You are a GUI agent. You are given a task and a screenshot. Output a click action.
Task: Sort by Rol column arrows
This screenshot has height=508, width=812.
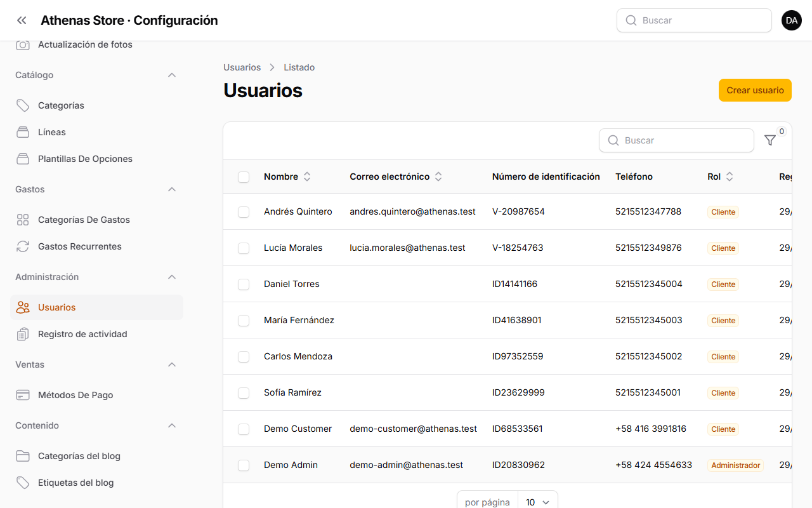coord(730,177)
